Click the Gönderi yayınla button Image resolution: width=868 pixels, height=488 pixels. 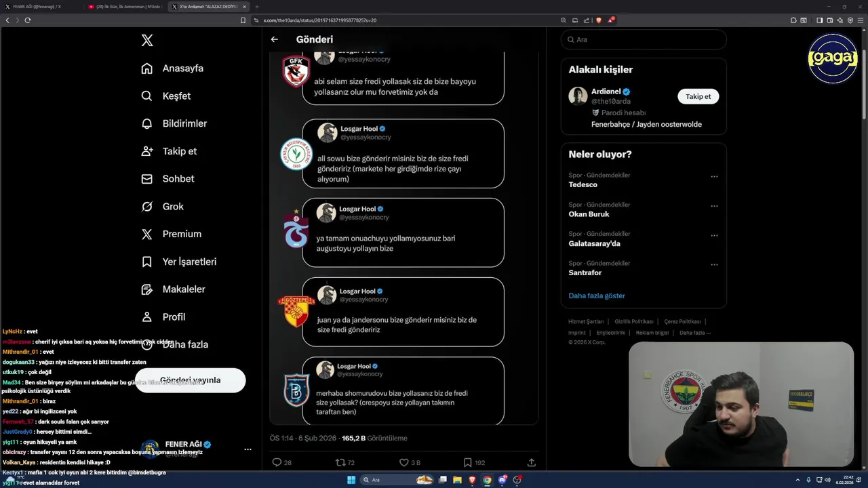point(190,380)
